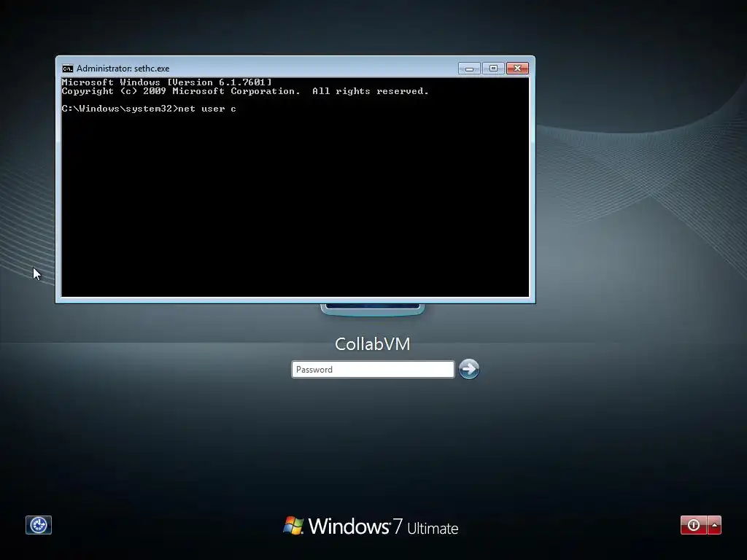
Task: Click the Copyright 2009 Microsoft Corporation line
Action: [245, 91]
